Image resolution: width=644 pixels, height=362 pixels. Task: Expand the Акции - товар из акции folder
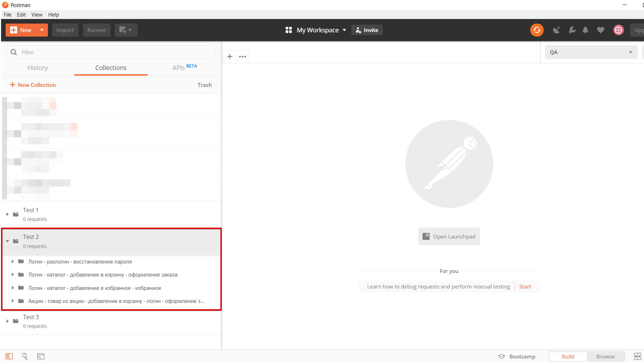coord(13,301)
